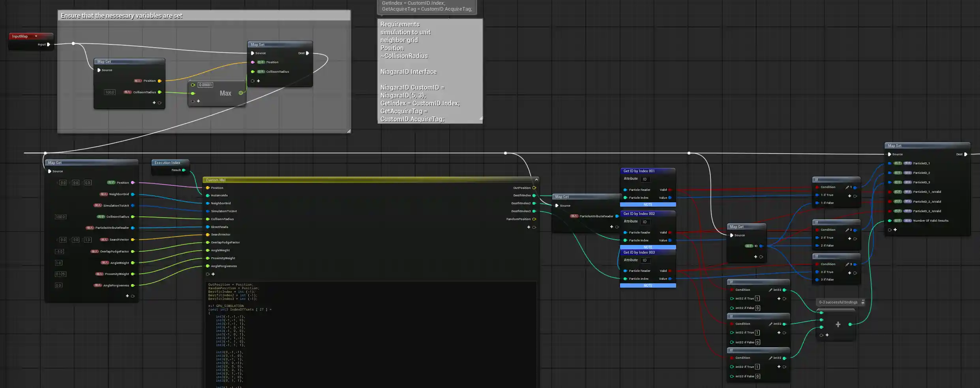Screen dimensions: 980x388
Task: Click the pin icon on '0-3 successful bindings' comment
Action: coord(863,302)
